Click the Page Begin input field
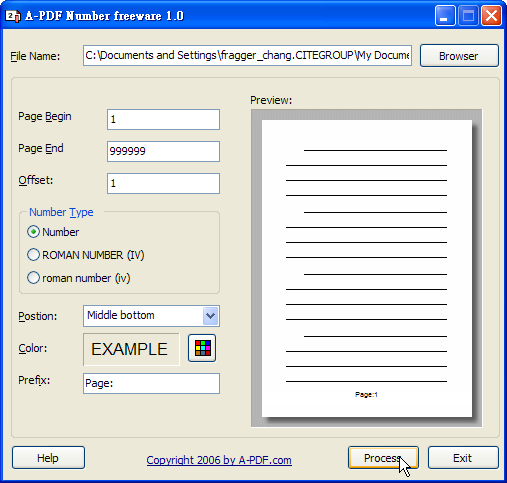 (163, 119)
